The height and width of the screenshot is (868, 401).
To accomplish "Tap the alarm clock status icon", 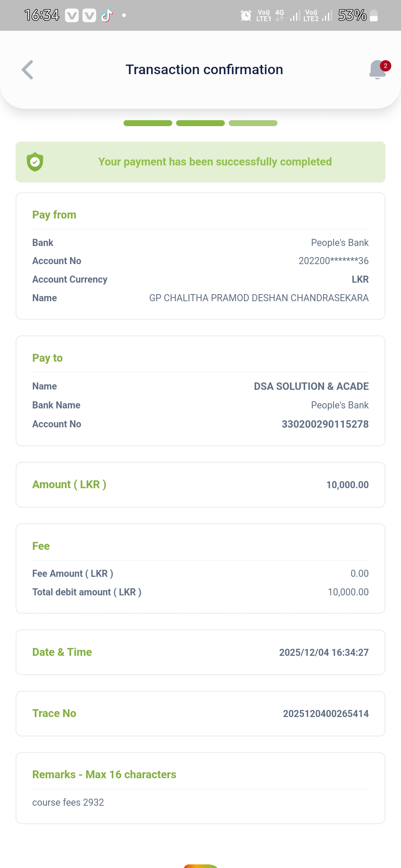I will pos(246,16).
